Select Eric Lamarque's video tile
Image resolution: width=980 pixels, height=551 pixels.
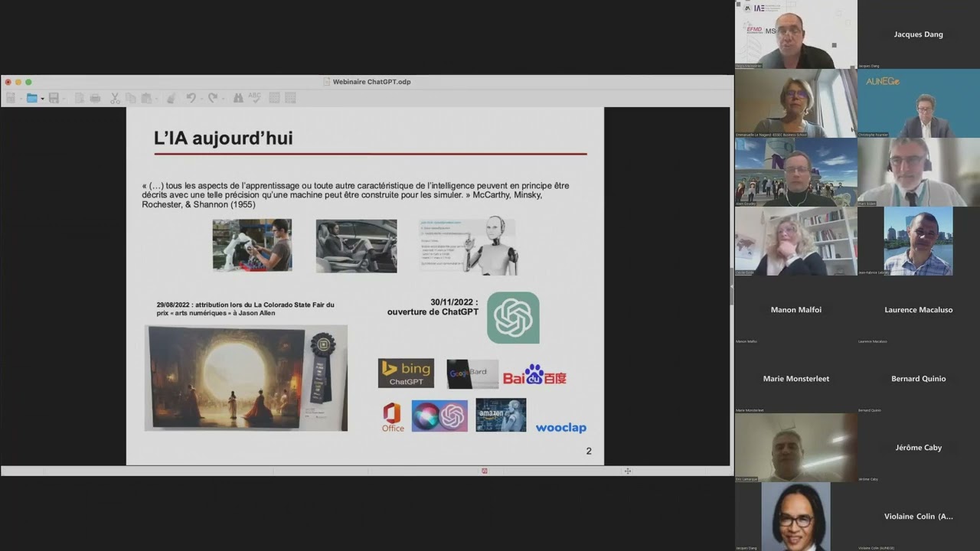point(796,448)
